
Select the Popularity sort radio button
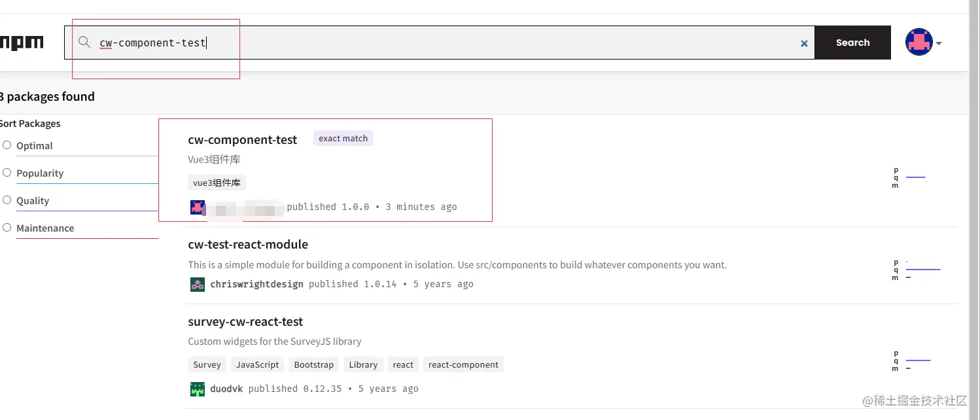point(7,173)
